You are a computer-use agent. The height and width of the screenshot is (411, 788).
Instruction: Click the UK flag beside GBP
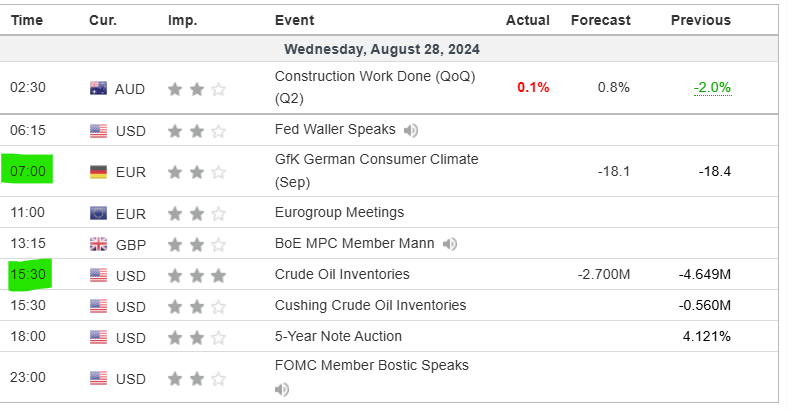98,243
